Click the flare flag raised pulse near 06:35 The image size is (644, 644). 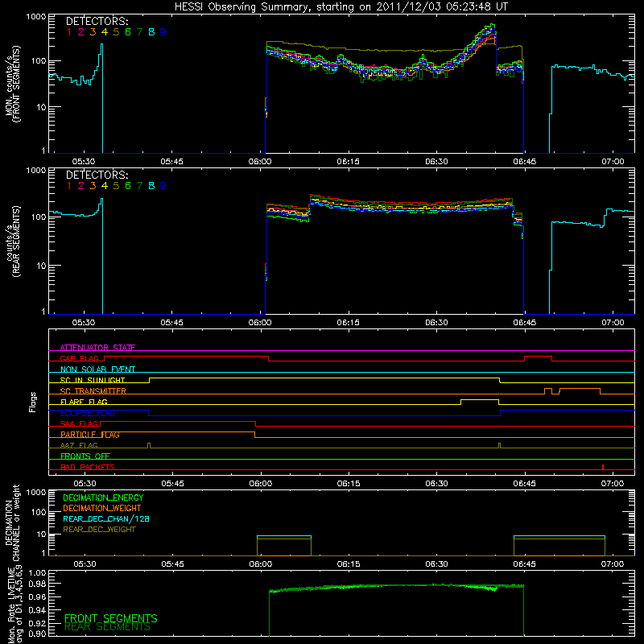pyautogui.click(x=480, y=400)
